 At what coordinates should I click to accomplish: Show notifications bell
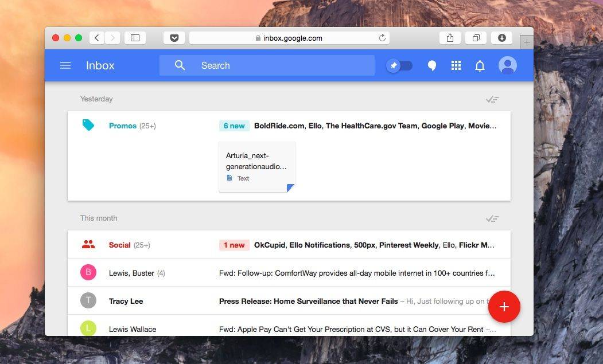pos(480,66)
